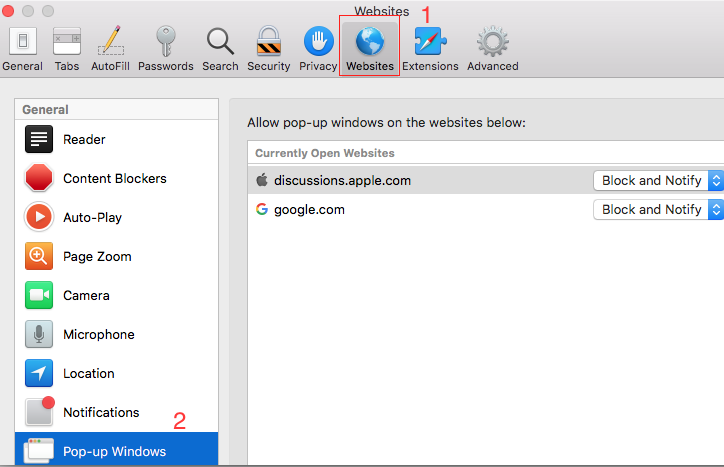Click the Camera sidebar icon
This screenshot has height=467, width=724.
pyautogui.click(x=39, y=295)
